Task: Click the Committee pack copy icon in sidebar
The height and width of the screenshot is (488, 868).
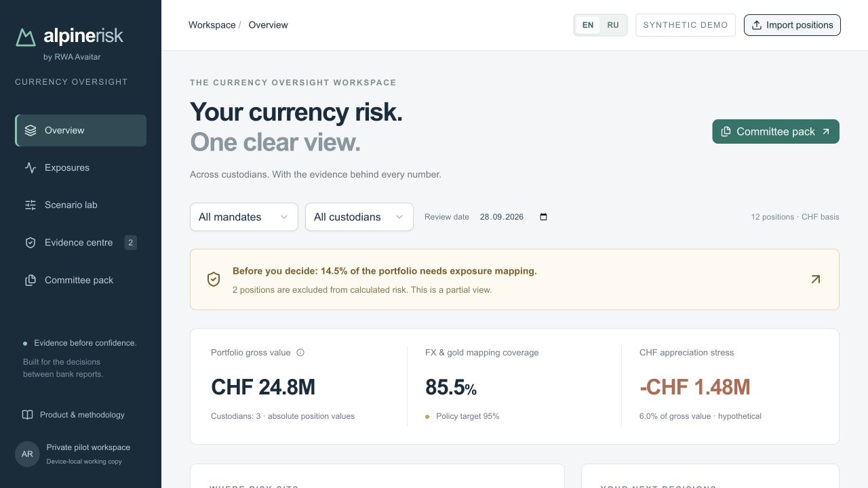Action: click(x=31, y=280)
